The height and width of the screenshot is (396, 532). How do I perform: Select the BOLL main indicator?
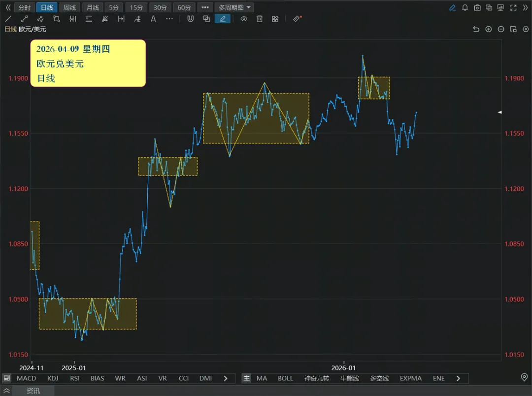pos(285,378)
